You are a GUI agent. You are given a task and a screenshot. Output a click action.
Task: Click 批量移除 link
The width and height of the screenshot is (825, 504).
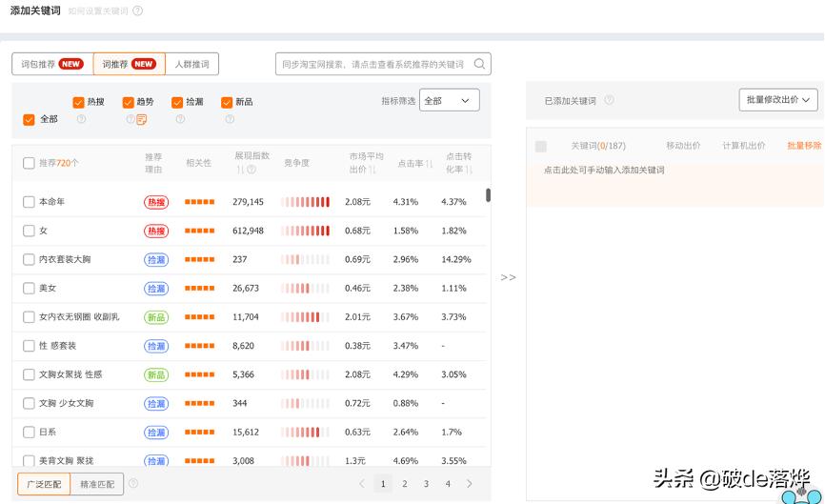pyautogui.click(x=804, y=146)
